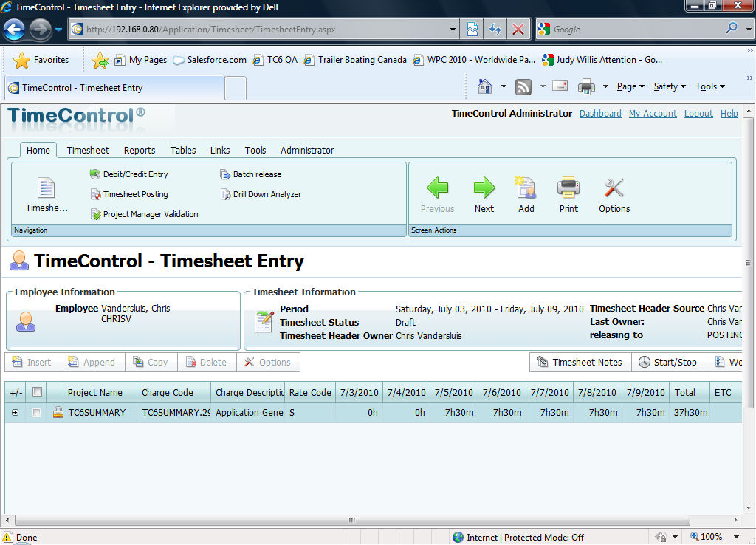
Task: Open Timesheet Notes
Action: [580, 362]
